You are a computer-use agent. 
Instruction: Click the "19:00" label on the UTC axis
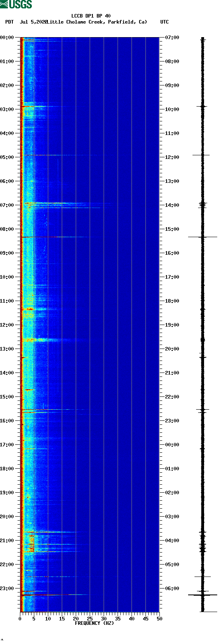172,325
